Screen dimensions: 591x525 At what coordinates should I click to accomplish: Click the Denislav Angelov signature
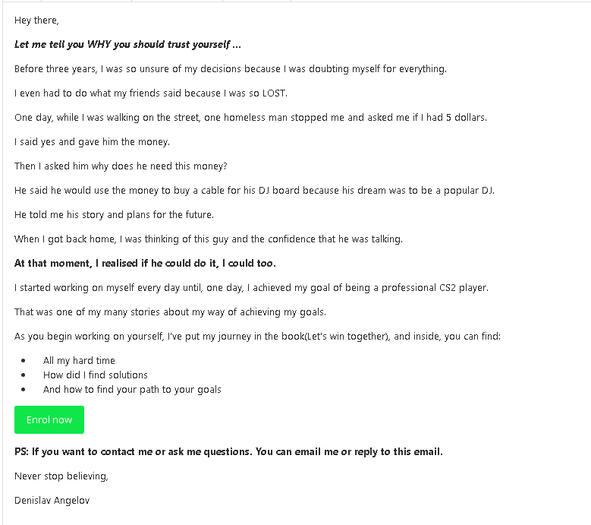tap(52, 501)
